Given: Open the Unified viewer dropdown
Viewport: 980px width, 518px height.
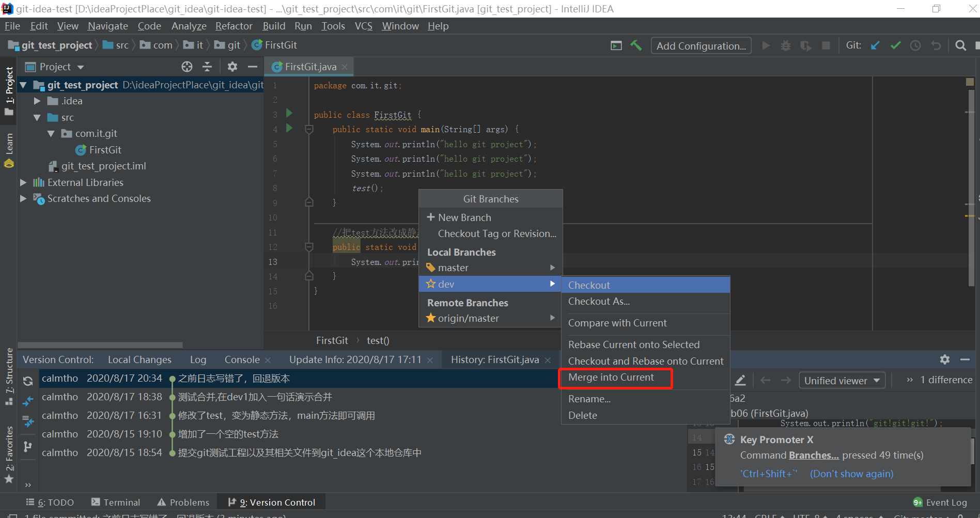Looking at the screenshot, I should (x=842, y=381).
